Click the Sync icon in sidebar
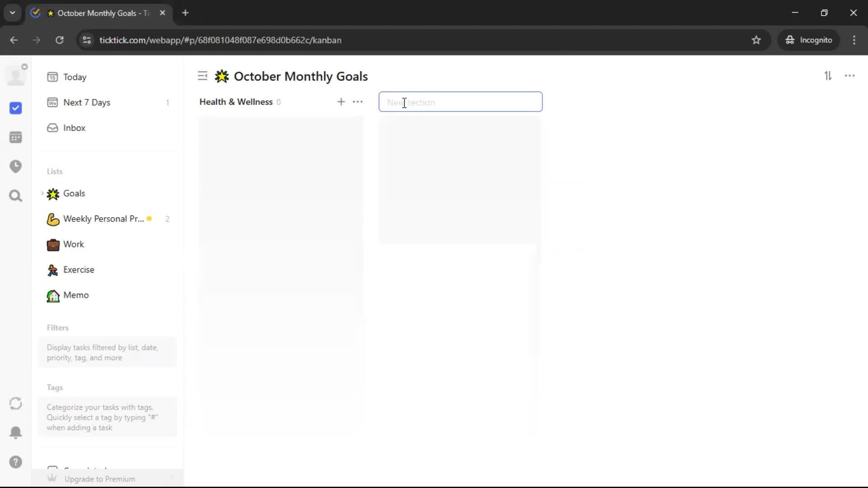 pyautogui.click(x=15, y=404)
